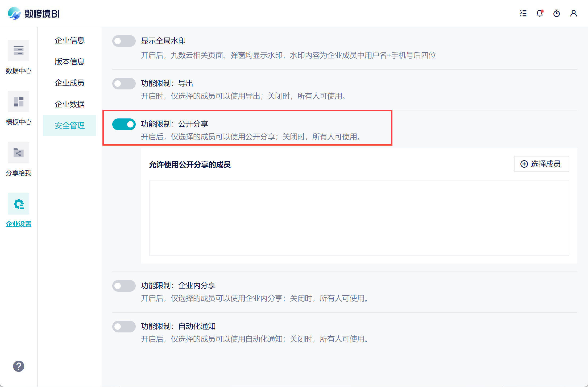Turn on 功能限制:导出 switch
The height and width of the screenshot is (387, 588).
pyautogui.click(x=124, y=84)
